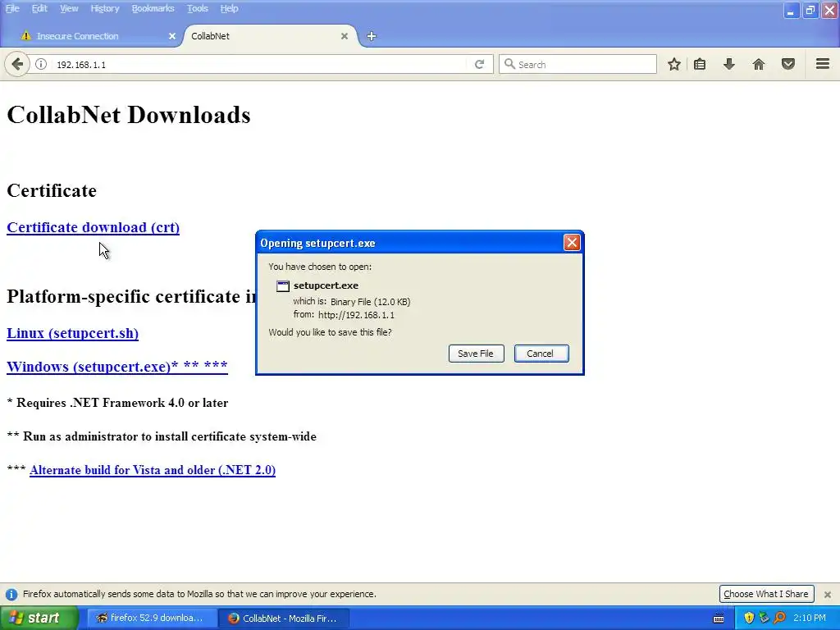Click 'Would you like to save this file?' text
Viewport: 840px width, 630px height.
(330, 332)
